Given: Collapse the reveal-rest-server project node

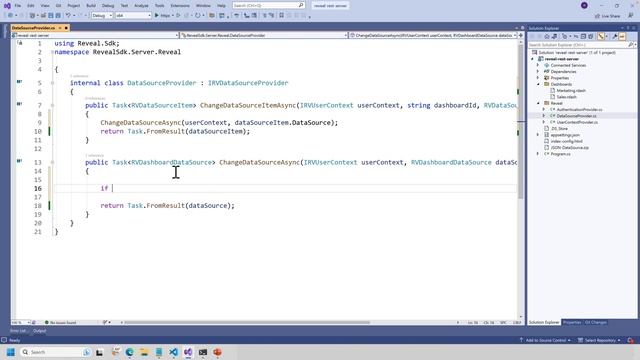Looking at the screenshot, I should pyautogui.click(x=532, y=59).
